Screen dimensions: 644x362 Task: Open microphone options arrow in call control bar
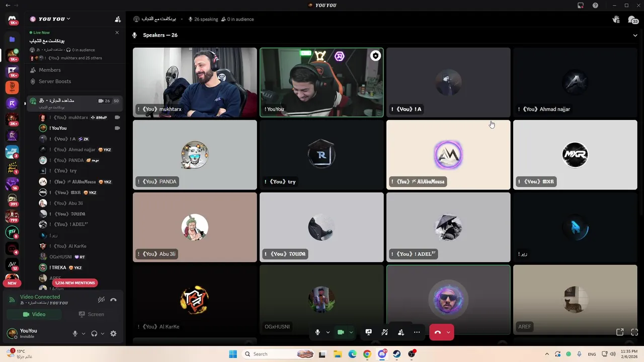click(328, 332)
